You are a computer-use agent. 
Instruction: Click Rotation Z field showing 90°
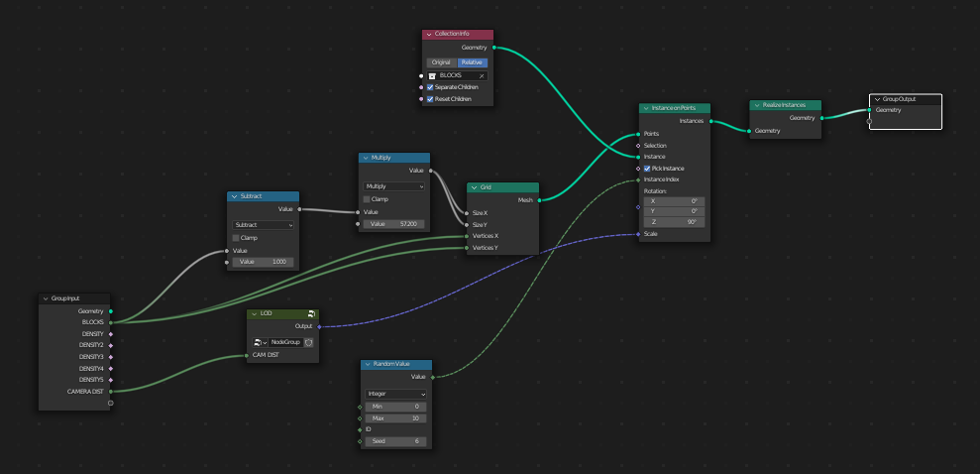[x=675, y=222]
